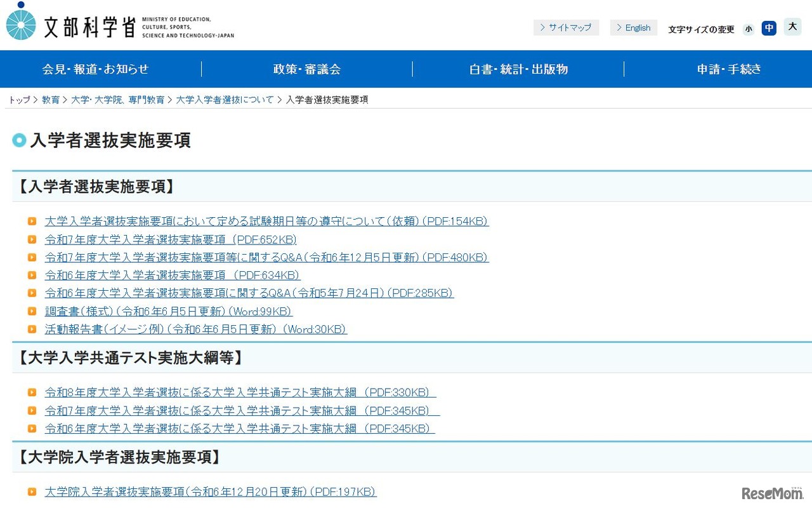Open the 令和7年度大学入学者選抜実施要項 PDF link

(x=170, y=239)
